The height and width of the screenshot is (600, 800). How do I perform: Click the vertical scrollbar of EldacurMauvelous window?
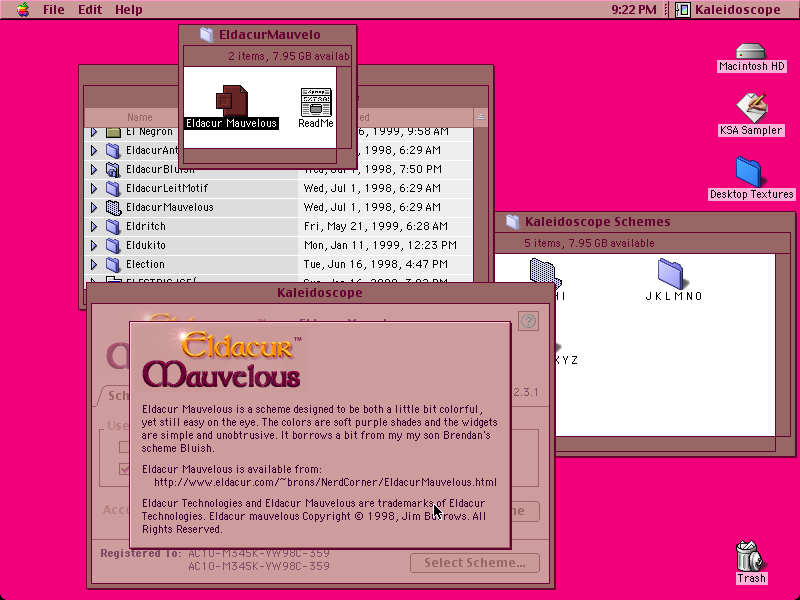point(343,108)
